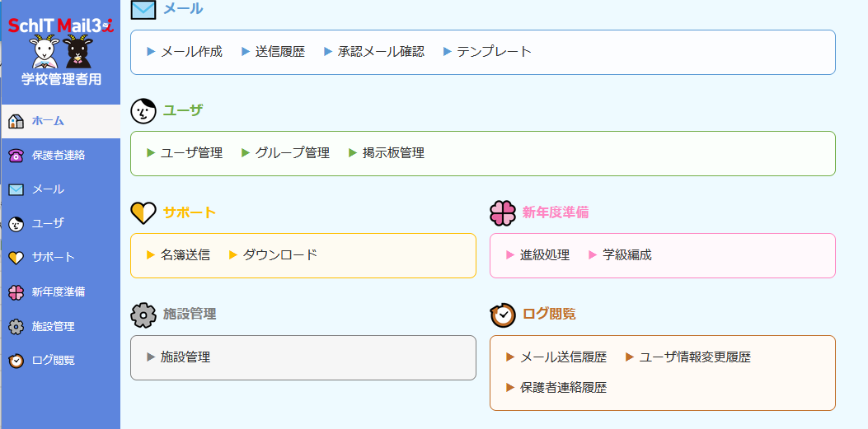Image resolution: width=868 pixels, height=429 pixels.
Task: Open the 掲示板管理 link
Action: (x=393, y=153)
